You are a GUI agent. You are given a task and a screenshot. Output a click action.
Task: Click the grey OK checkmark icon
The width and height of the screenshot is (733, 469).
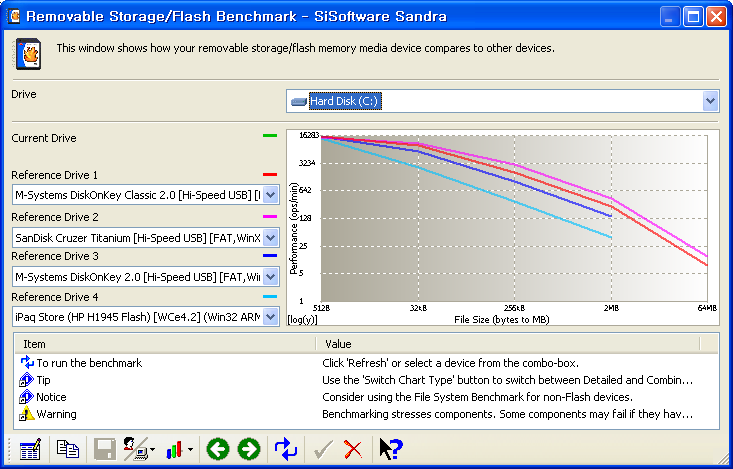[x=323, y=449]
